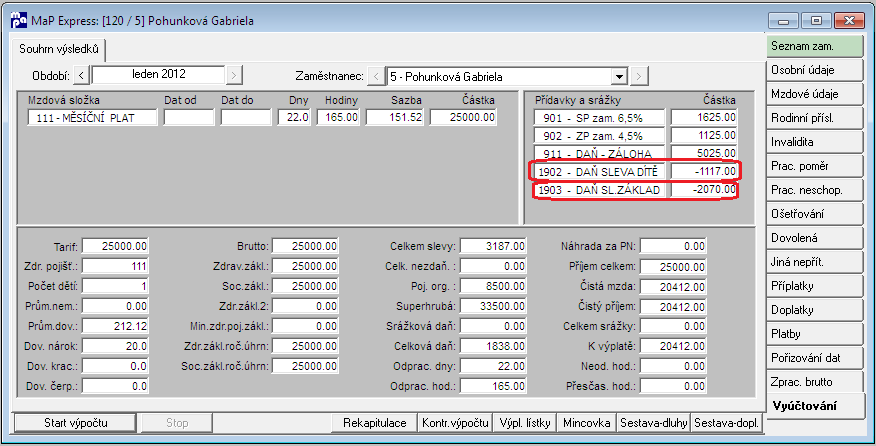
Task: Click the Poj. org. field showing 8500.00
Action: click(x=493, y=287)
